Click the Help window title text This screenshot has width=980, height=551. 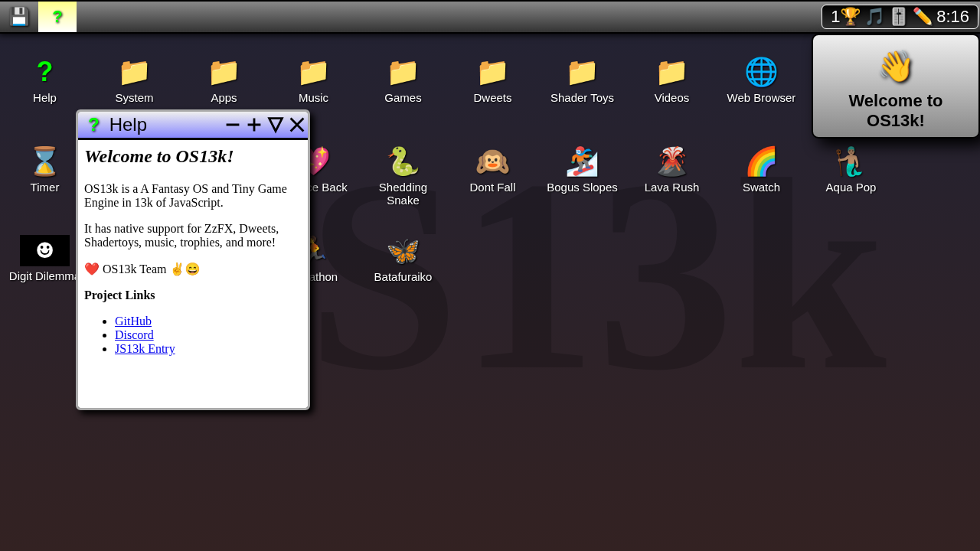(128, 125)
